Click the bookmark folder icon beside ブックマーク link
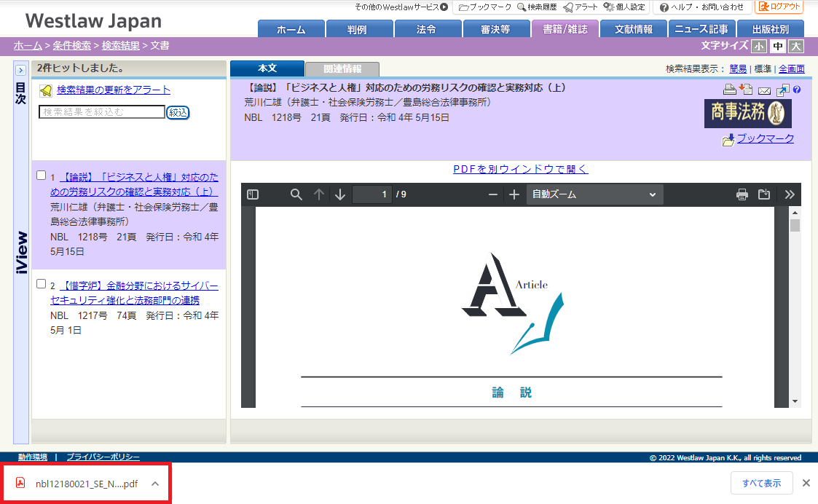The height and width of the screenshot is (504, 818). (x=728, y=141)
